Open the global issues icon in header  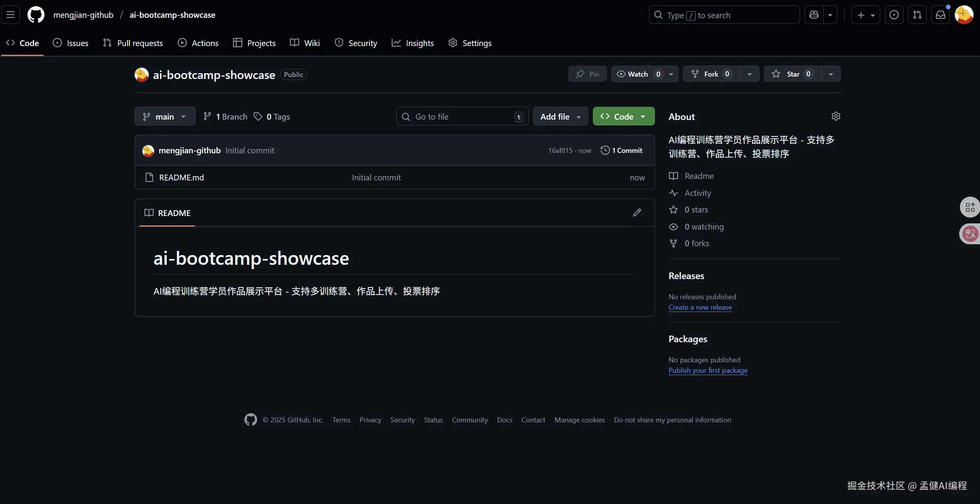[x=894, y=15]
